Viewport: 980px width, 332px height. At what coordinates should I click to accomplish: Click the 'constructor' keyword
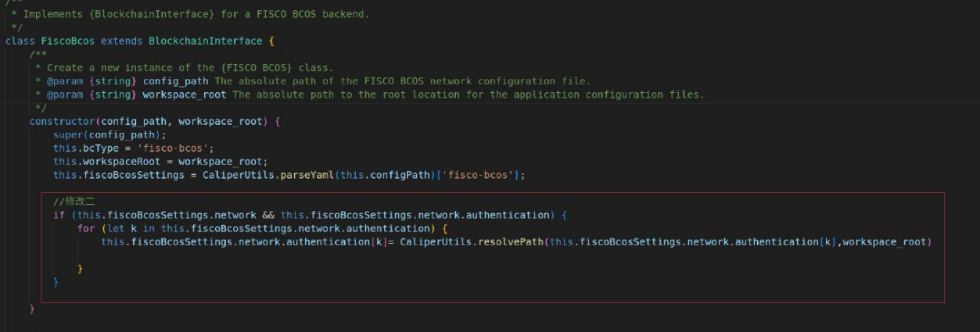point(61,121)
